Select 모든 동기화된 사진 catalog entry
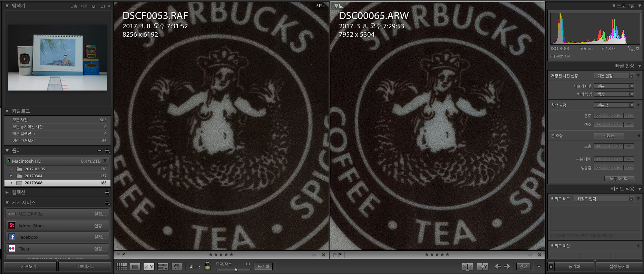The width and height of the screenshot is (644, 274). [57, 126]
